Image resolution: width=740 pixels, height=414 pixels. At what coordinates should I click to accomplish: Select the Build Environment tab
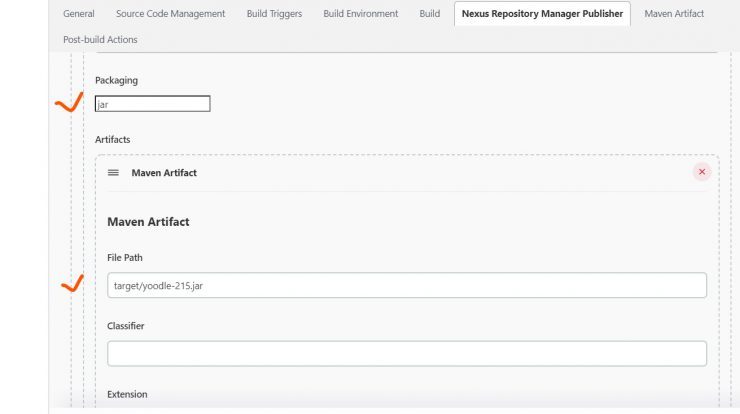361,14
